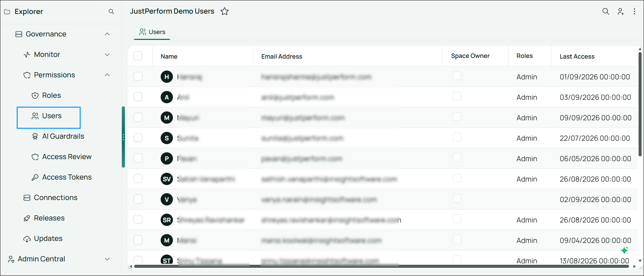Click the Access Tokens key icon

click(x=35, y=177)
